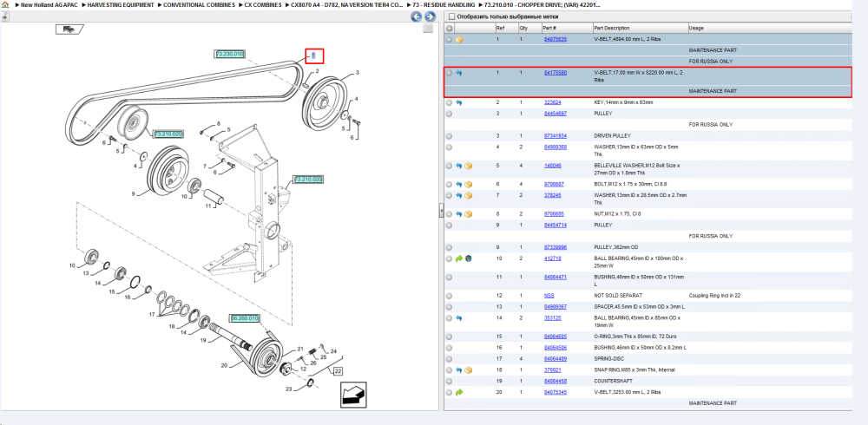Click the box icon on row 84075635
Image resolution: width=868 pixels, height=425 pixels.
[x=459, y=40]
